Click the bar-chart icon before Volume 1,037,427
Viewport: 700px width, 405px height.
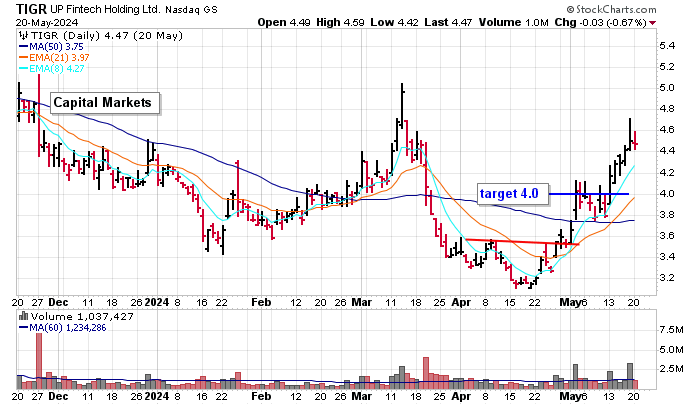23,316
